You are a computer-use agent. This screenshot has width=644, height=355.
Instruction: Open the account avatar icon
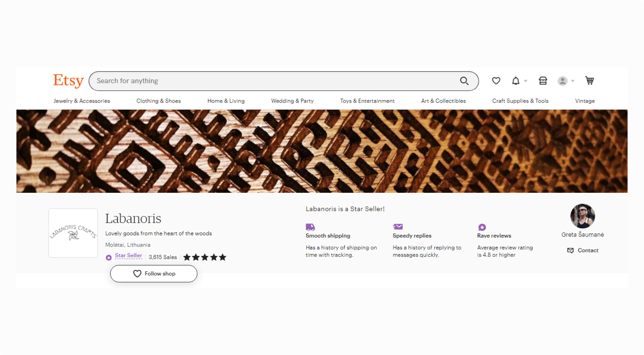tap(563, 81)
